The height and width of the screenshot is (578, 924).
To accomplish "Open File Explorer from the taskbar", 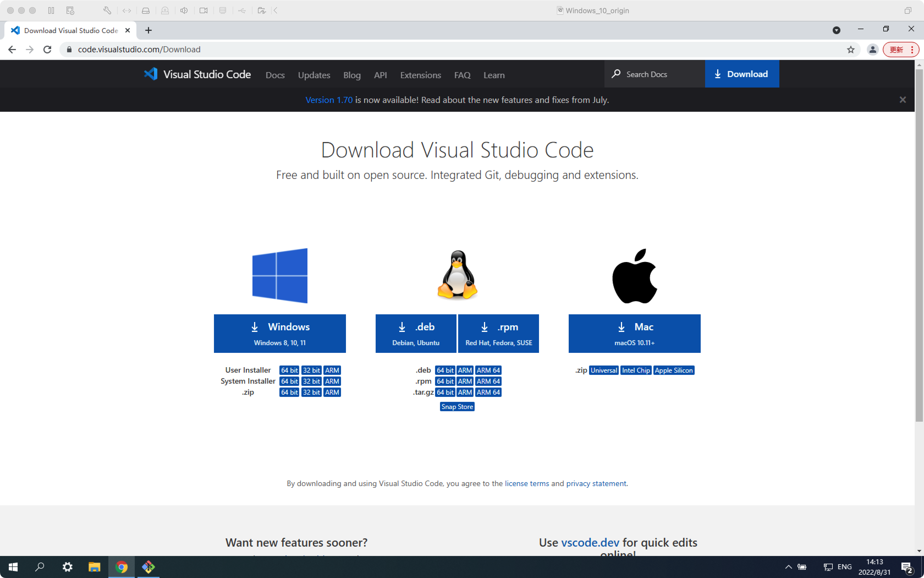I will click(x=94, y=567).
